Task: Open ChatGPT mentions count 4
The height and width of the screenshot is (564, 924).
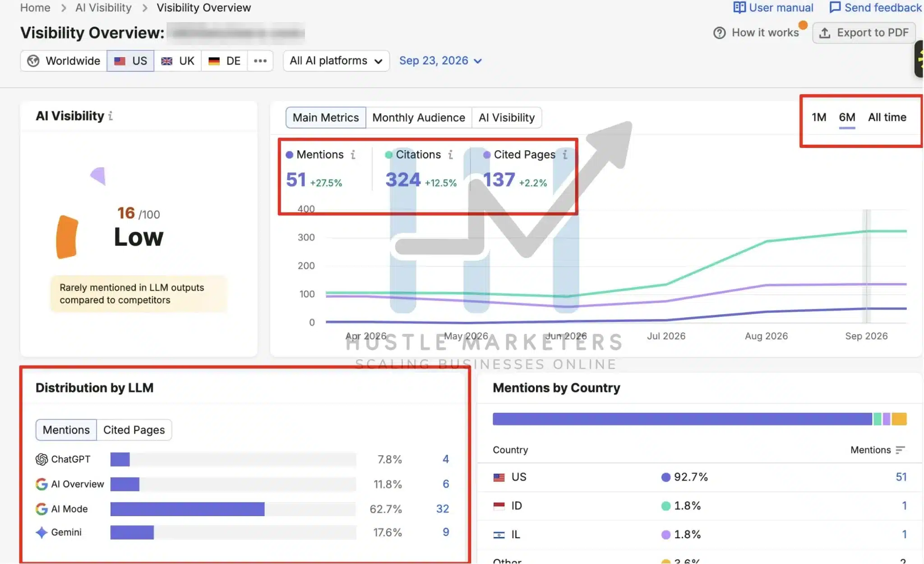Action: click(446, 459)
